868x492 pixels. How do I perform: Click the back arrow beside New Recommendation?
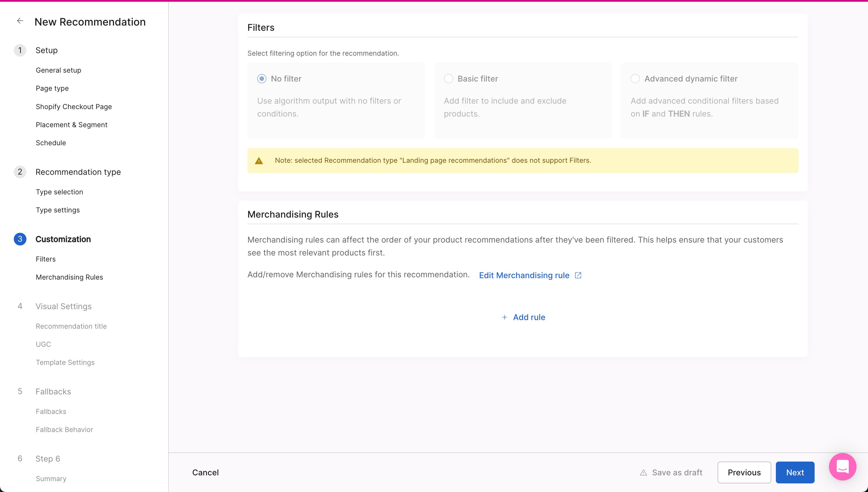click(x=20, y=21)
